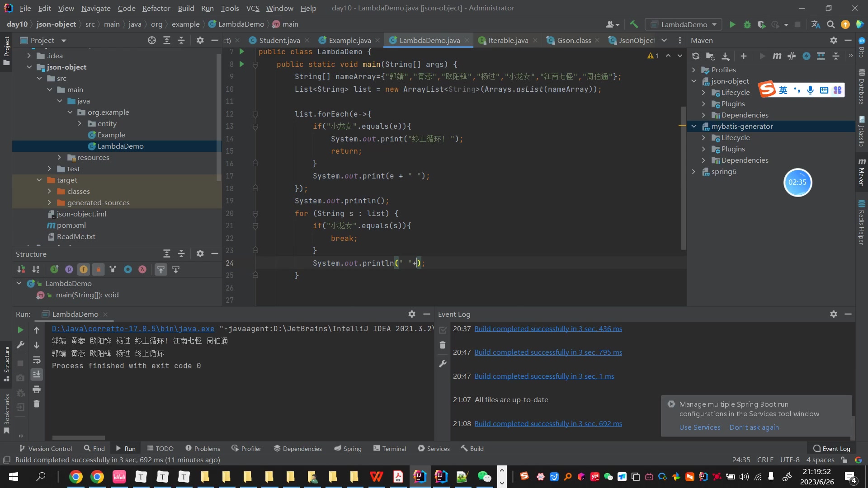Open java.exe path link in console
The image size is (868, 488).
133,328
